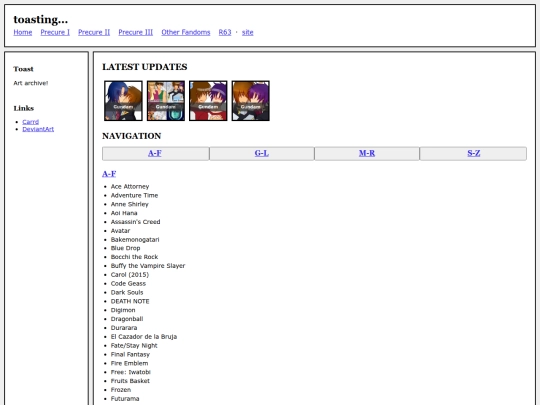Click the 'Adventure Time' list entry
The height and width of the screenshot is (405, 540).
(x=134, y=196)
